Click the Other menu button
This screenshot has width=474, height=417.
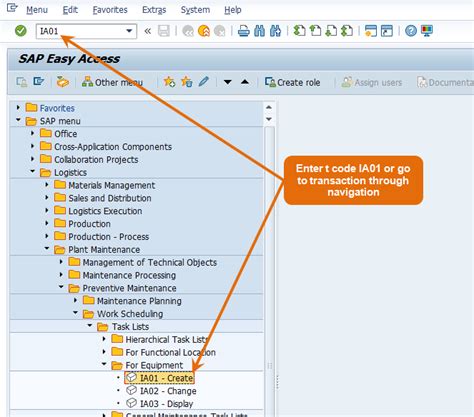tap(112, 82)
